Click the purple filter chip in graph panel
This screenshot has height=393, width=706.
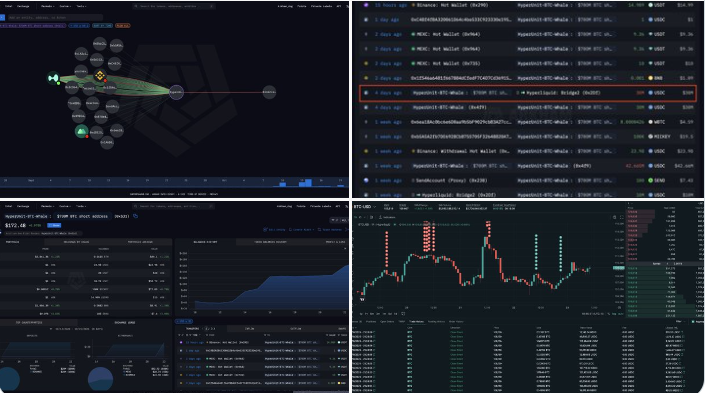click(x=33, y=26)
